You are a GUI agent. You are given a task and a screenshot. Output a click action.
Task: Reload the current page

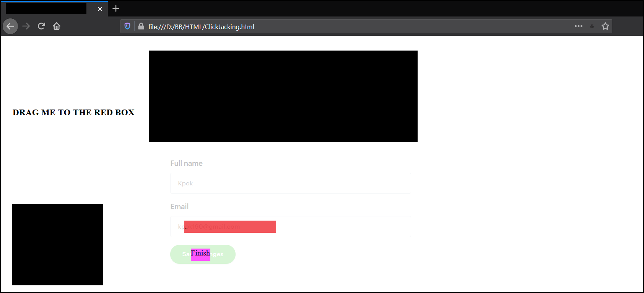click(41, 26)
